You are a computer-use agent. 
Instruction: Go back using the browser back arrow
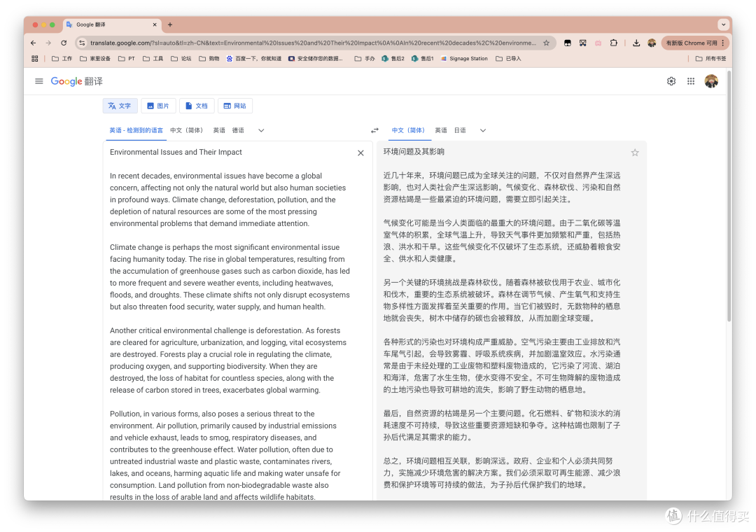[34, 43]
